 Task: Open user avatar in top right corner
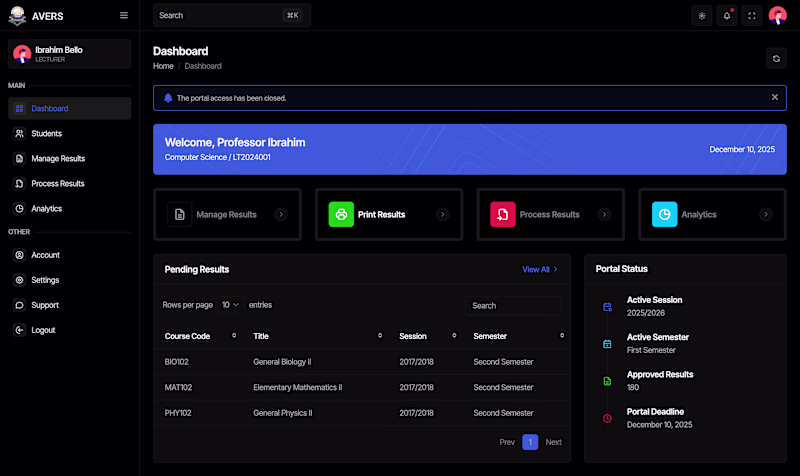pyautogui.click(x=777, y=15)
